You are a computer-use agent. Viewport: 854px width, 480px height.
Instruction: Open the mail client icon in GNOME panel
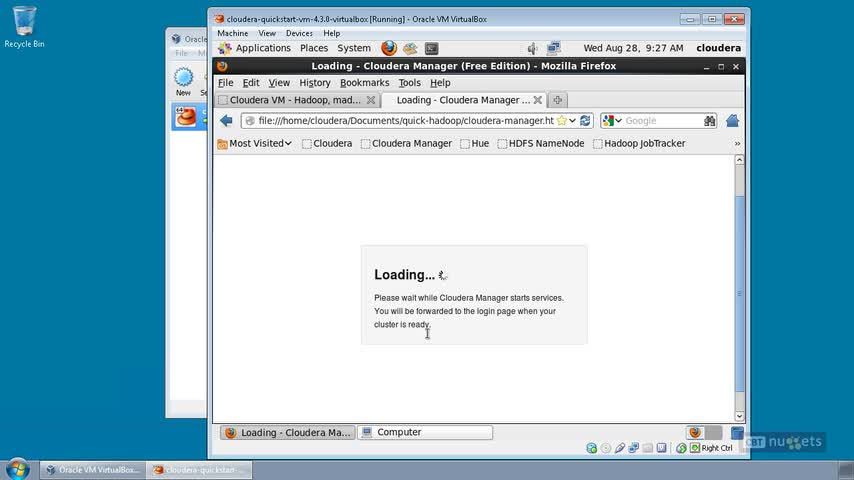click(x=410, y=48)
